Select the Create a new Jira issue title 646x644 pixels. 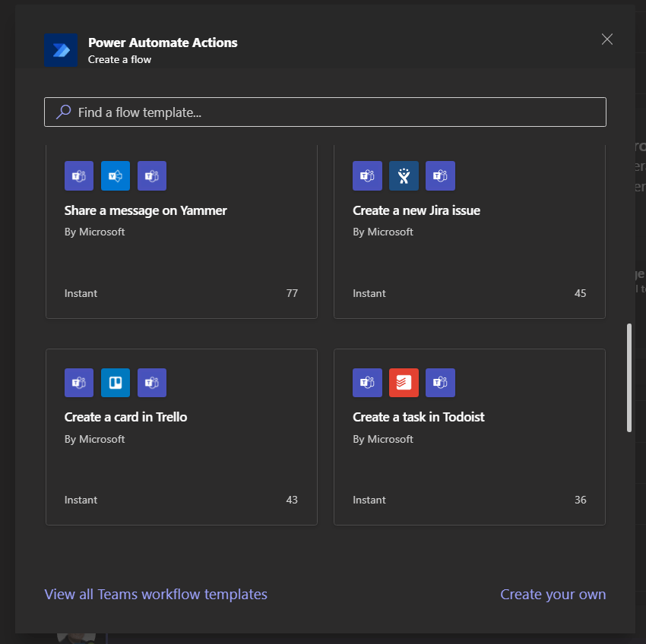point(416,210)
